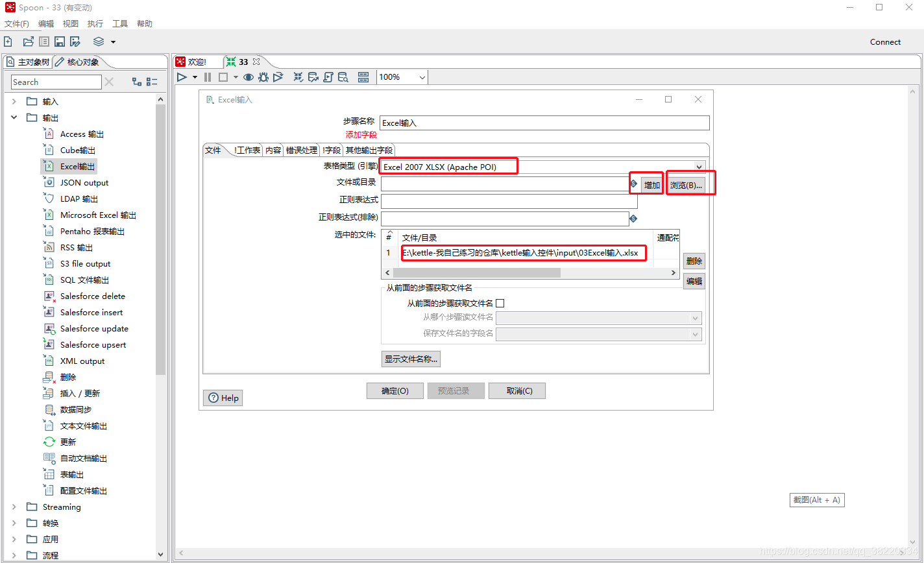The height and width of the screenshot is (563, 924).
Task: Click the variable icon beside 文件或目录
Action: (633, 184)
